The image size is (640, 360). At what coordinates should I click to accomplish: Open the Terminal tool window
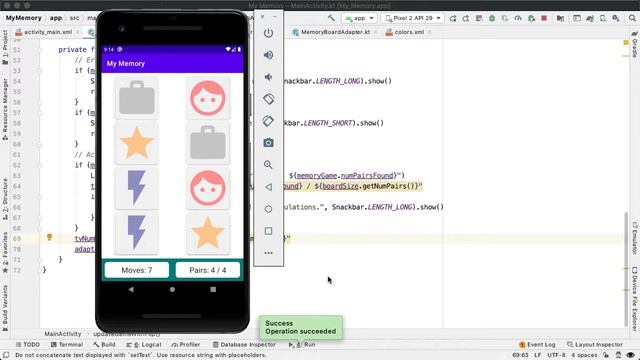(67, 344)
